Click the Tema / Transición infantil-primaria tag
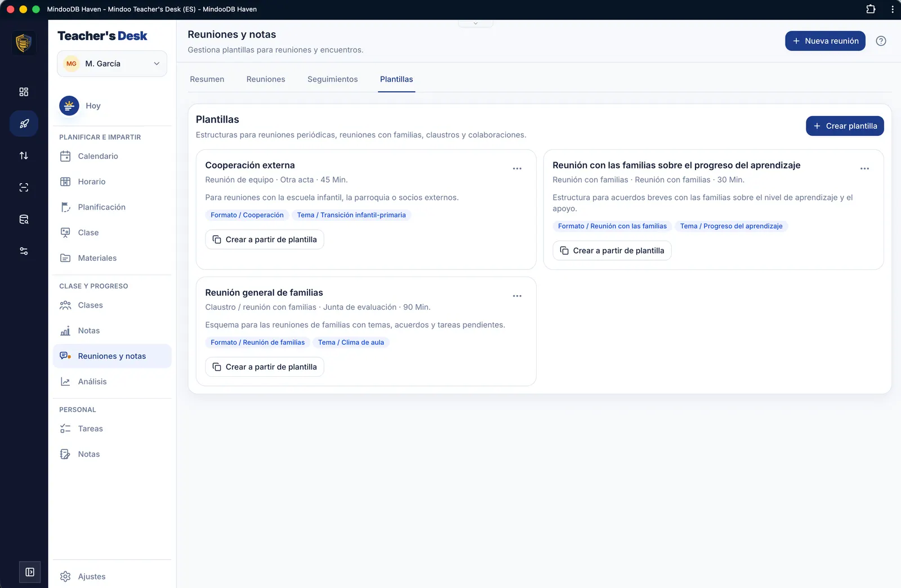901x588 pixels. (351, 215)
